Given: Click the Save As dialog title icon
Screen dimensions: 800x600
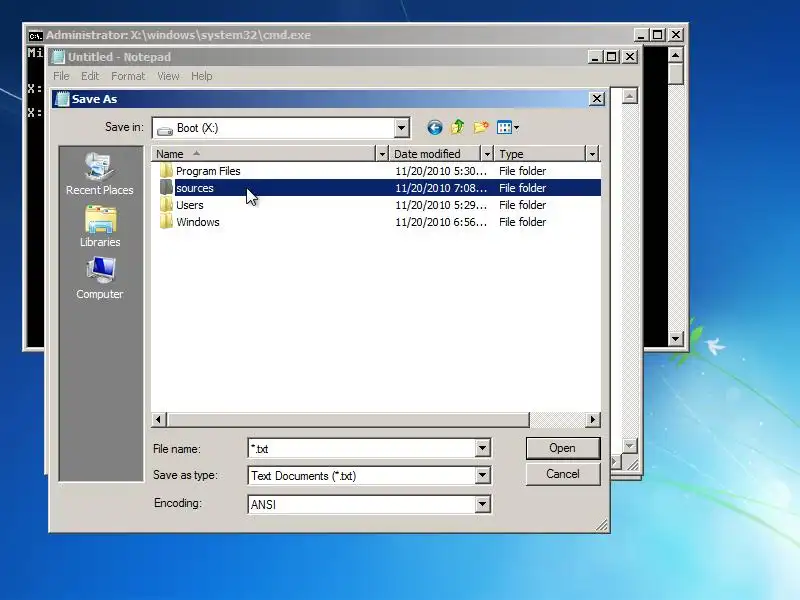Looking at the screenshot, I should click(x=62, y=99).
